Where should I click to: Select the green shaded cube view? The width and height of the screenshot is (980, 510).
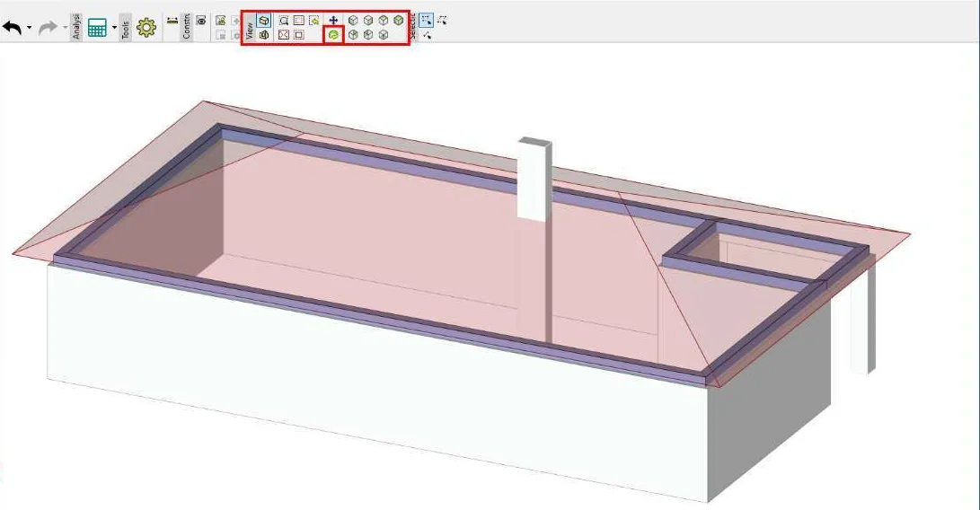[399, 21]
